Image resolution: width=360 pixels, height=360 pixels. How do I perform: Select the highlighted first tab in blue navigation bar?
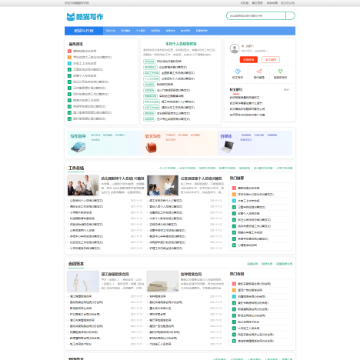point(84,31)
